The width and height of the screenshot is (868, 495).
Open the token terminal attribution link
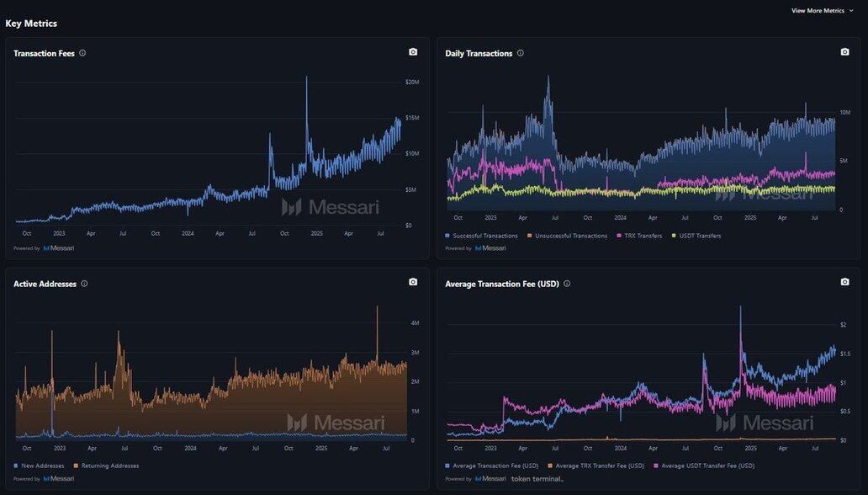537,478
